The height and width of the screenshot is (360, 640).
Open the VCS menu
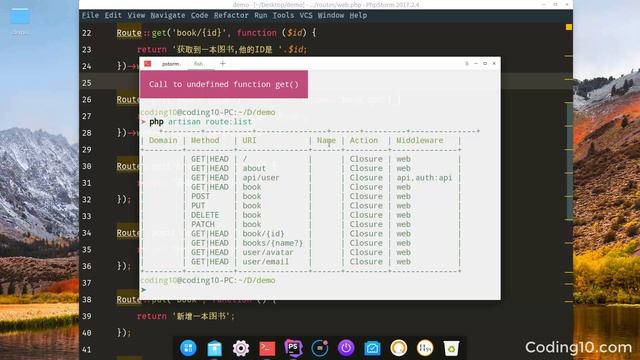pos(306,15)
